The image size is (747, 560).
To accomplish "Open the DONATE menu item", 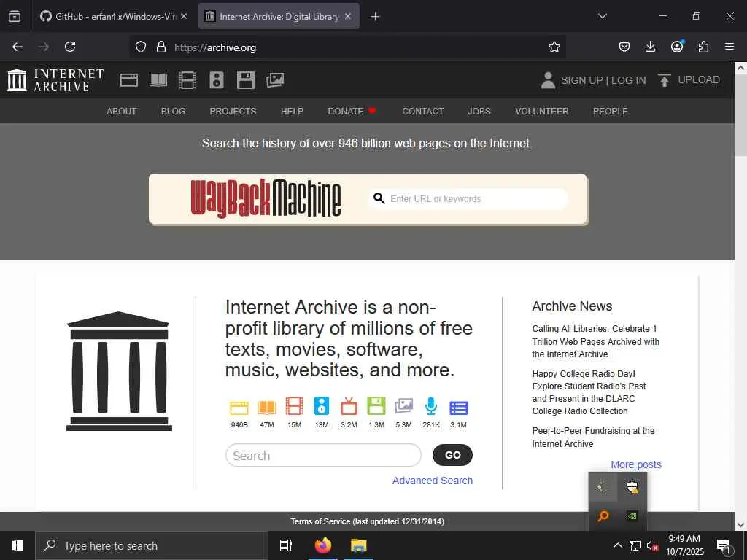I will 352,111.
